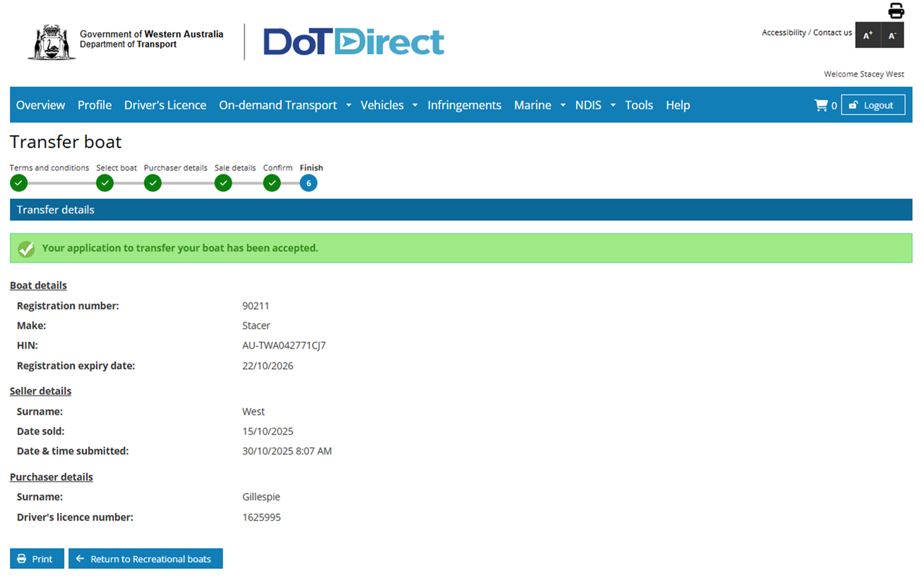
Task: Print the transfer details via Print button
Action: pyautogui.click(x=36, y=558)
